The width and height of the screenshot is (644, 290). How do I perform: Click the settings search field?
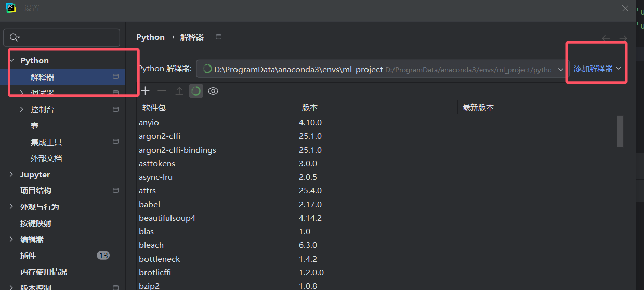[x=61, y=37]
